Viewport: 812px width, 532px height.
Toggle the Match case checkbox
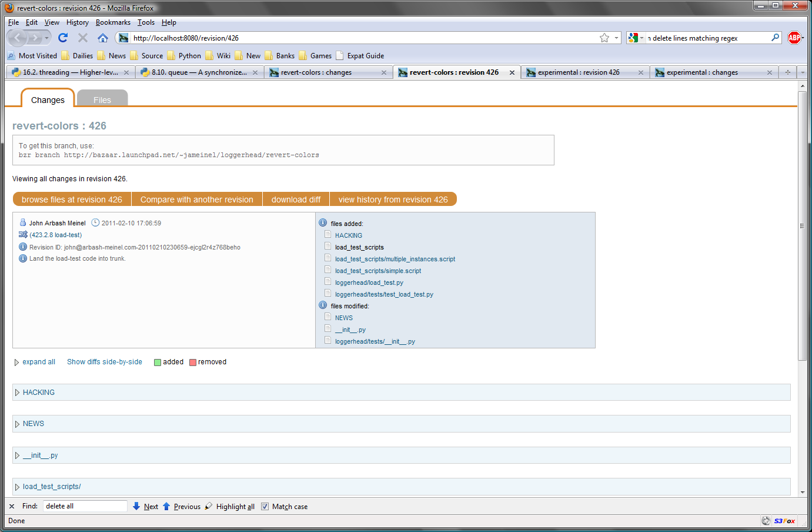(x=265, y=506)
